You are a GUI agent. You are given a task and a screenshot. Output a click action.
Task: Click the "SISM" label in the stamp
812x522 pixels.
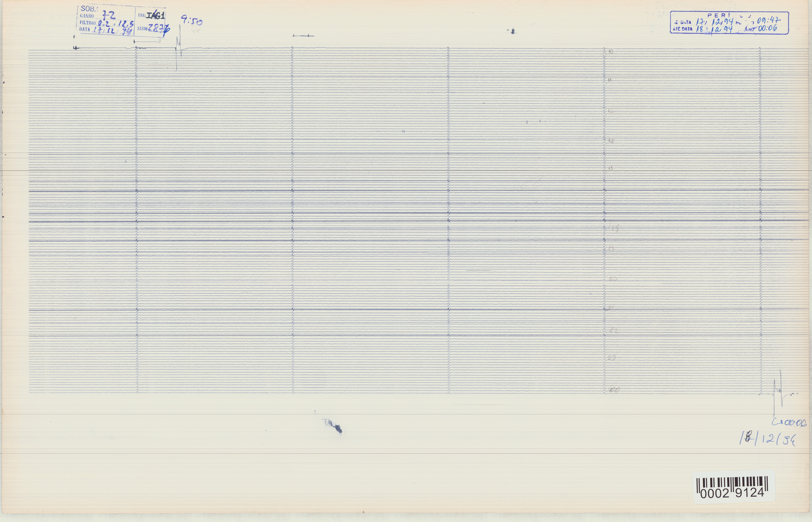142,29
